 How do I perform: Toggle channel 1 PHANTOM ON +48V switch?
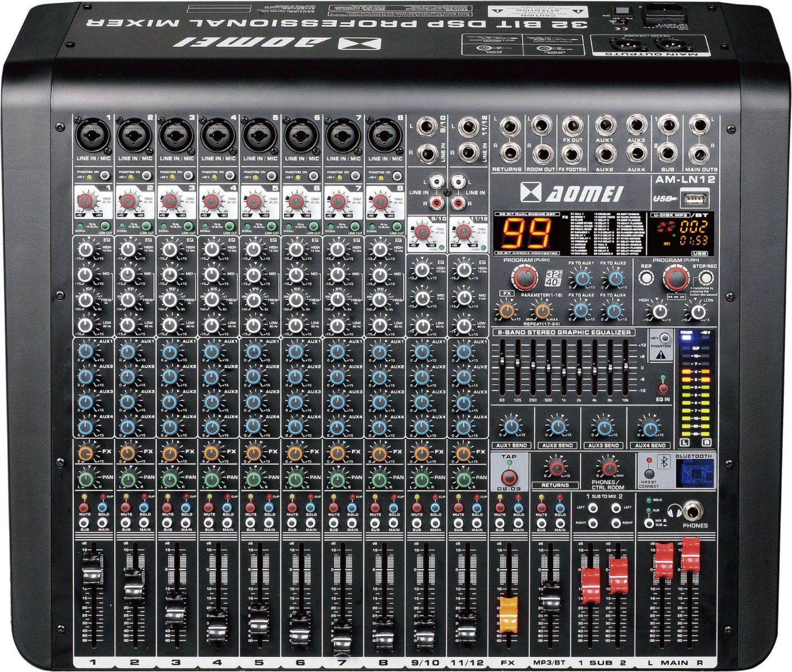pos(104,176)
